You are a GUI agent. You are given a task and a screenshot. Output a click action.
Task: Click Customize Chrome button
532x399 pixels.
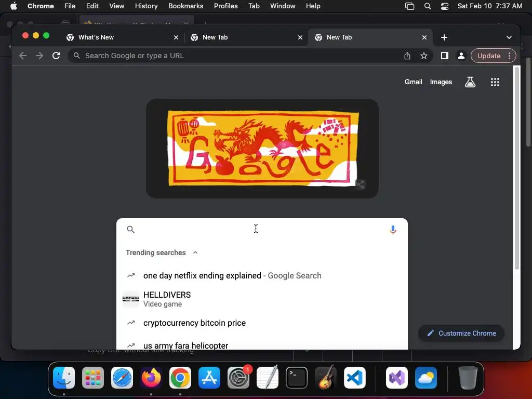click(461, 333)
